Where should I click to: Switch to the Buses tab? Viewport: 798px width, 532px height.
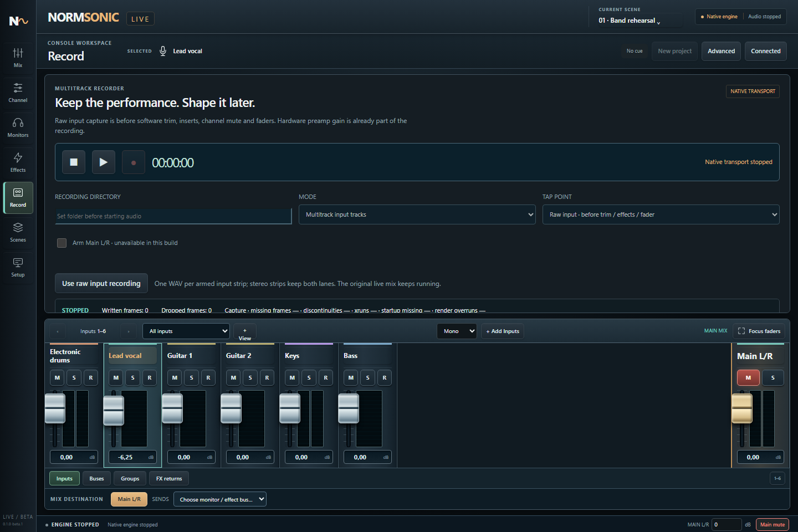pos(96,479)
